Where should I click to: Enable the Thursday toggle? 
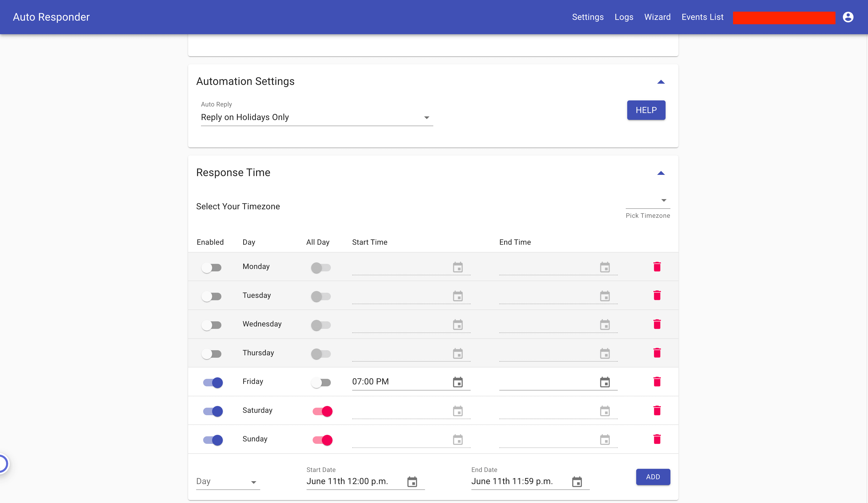pyautogui.click(x=211, y=354)
